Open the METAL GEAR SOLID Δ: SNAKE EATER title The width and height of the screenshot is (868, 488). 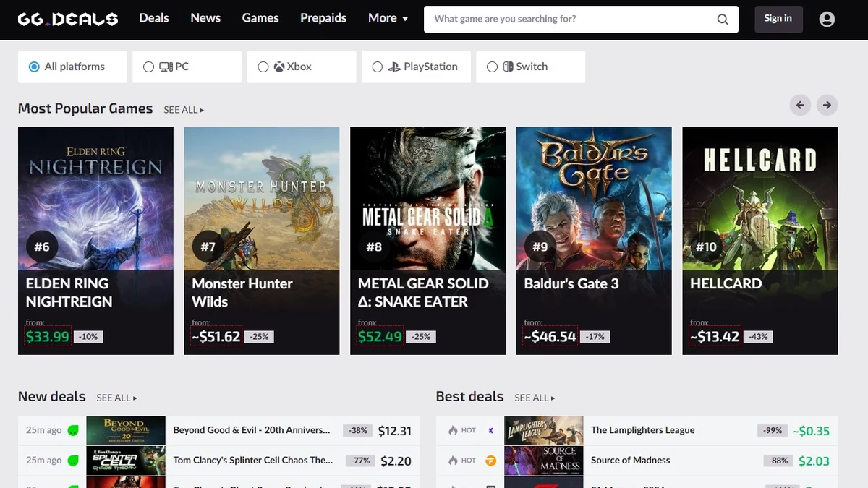pyautogui.click(x=423, y=292)
